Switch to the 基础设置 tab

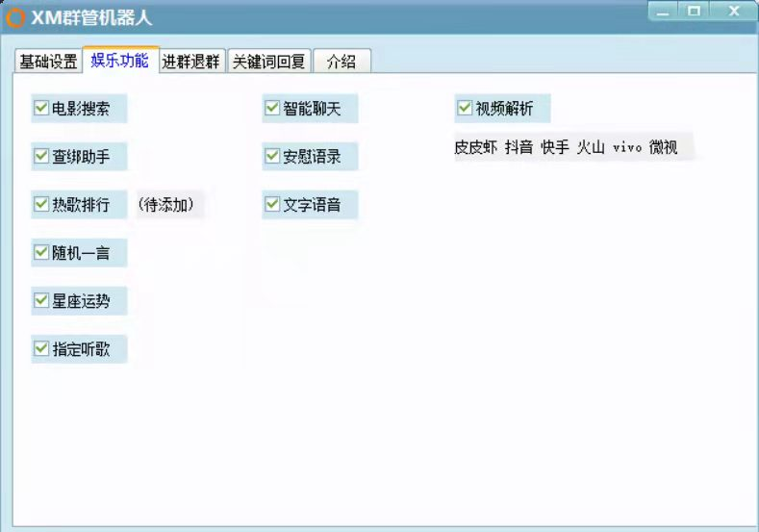(48, 62)
